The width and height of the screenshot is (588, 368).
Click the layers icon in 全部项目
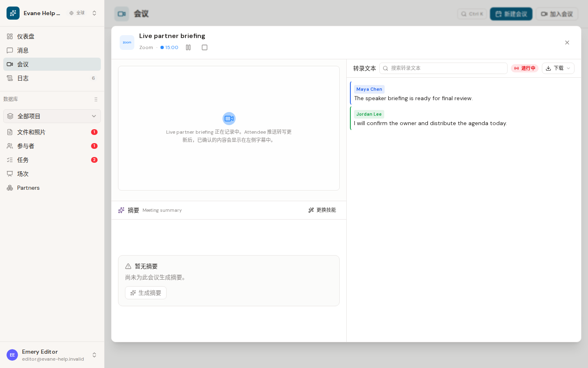(10, 116)
